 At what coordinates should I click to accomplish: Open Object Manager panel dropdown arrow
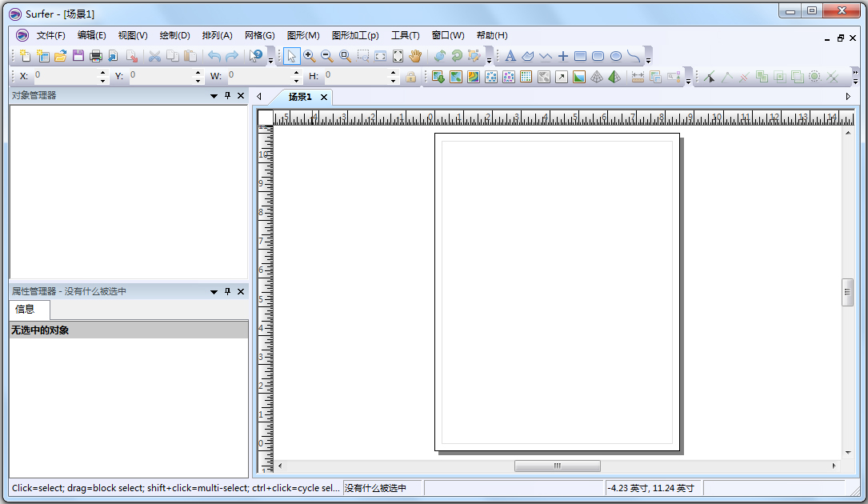click(214, 96)
